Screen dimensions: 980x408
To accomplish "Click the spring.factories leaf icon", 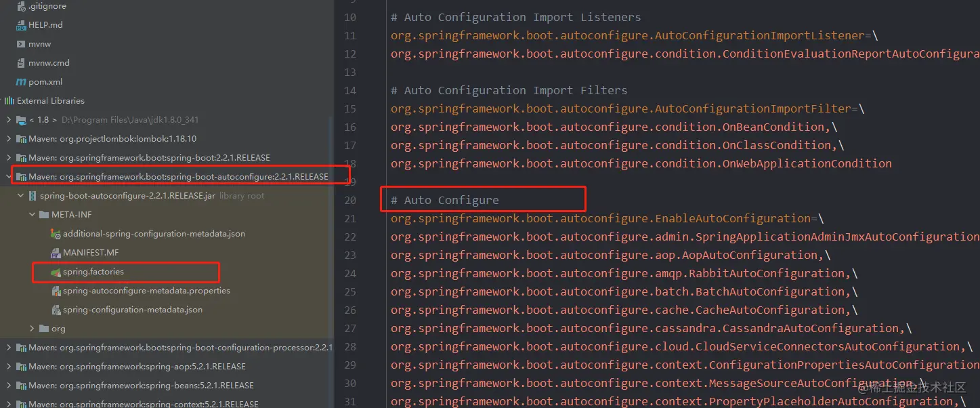I will pos(56,272).
